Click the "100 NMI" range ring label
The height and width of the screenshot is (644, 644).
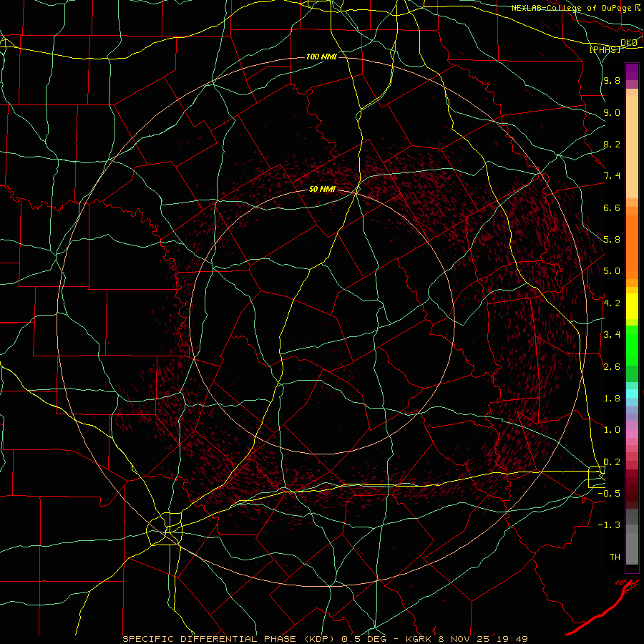point(321,57)
